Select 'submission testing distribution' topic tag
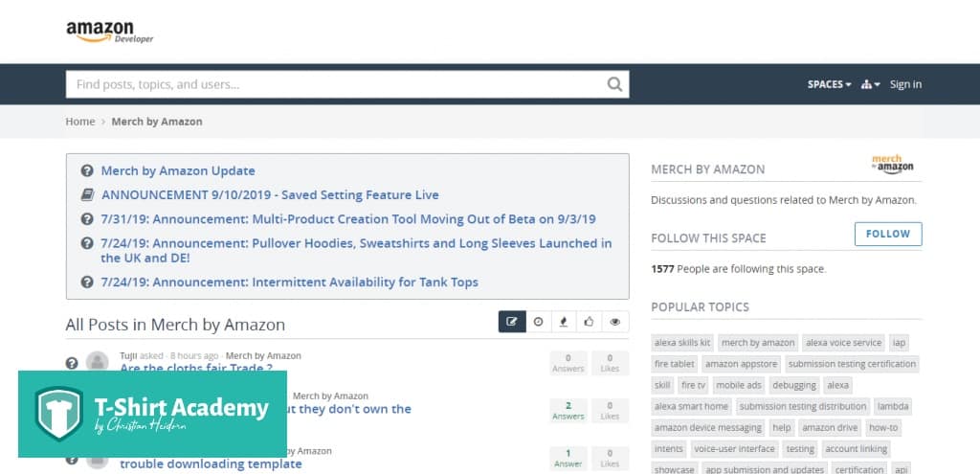980x474 pixels. coord(803,406)
